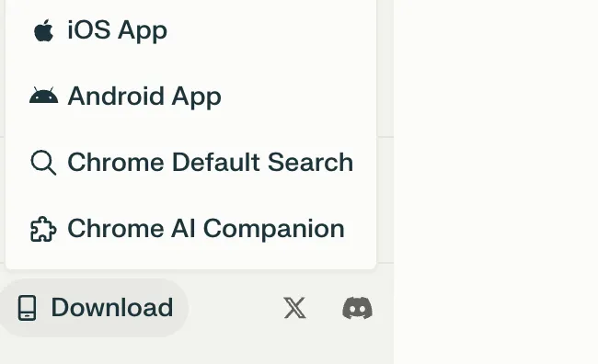598x364 pixels.
Task: Click empty right pane to dismiss menu
Action: (496, 182)
